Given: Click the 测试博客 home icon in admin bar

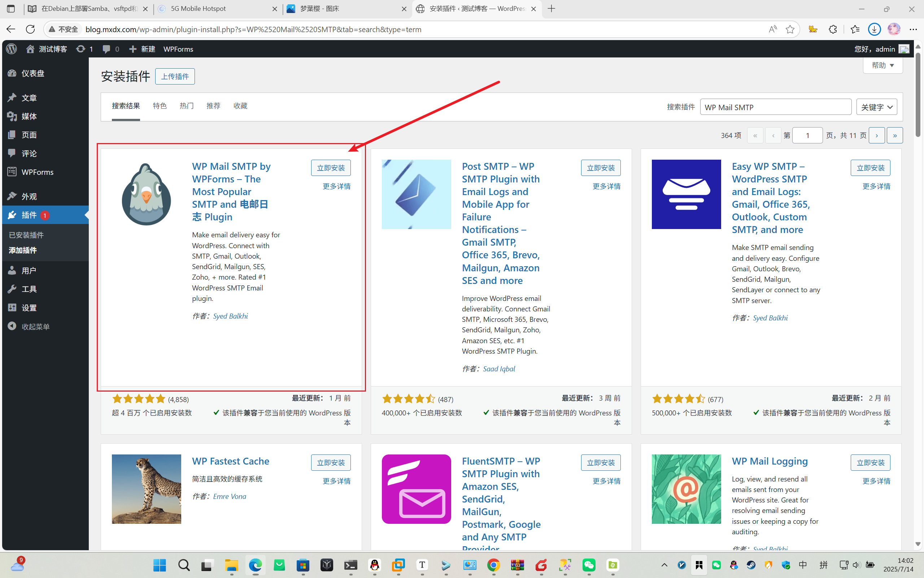Looking at the screenshot, I should coord(46,49).
